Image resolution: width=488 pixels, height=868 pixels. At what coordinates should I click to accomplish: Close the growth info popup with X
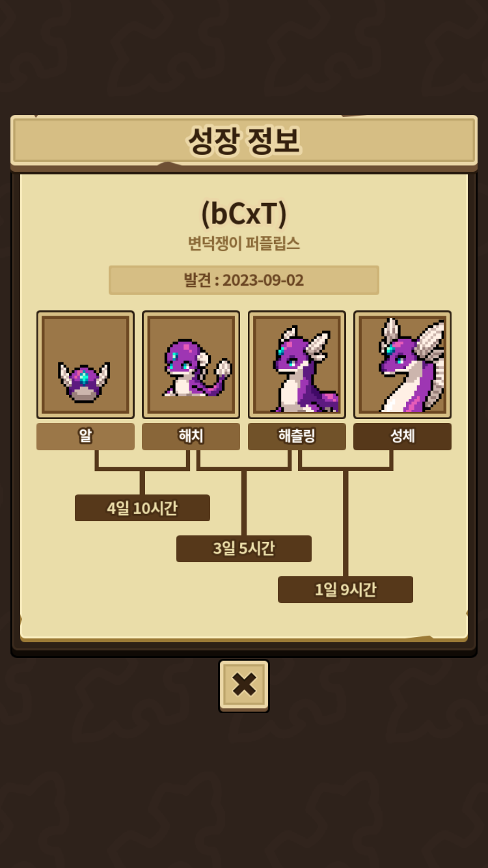click(x=244, y=685)
